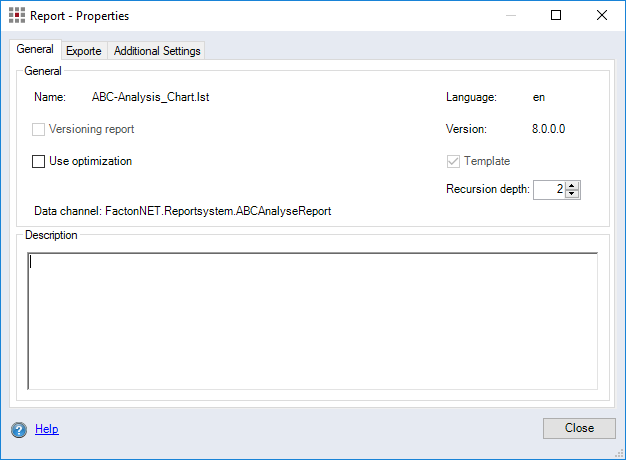This screenshot has width=626, height=460.
Task: Click the Report app icon in title bar
Action: pyautogui.click(x=17, y=16)
